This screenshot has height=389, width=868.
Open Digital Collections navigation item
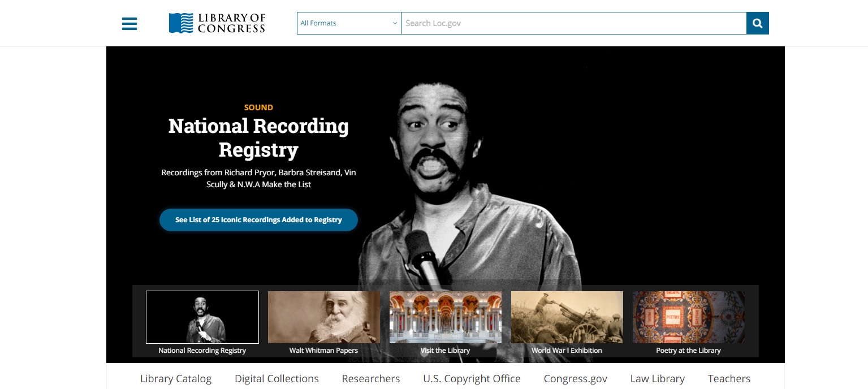pyautogui.click(x=277, y=379)
